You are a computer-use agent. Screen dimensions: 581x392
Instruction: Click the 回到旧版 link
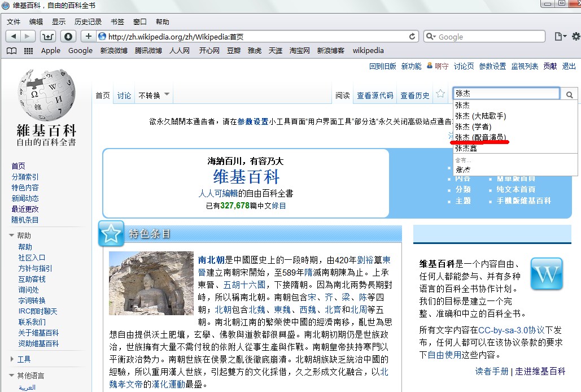click(382, 66)
